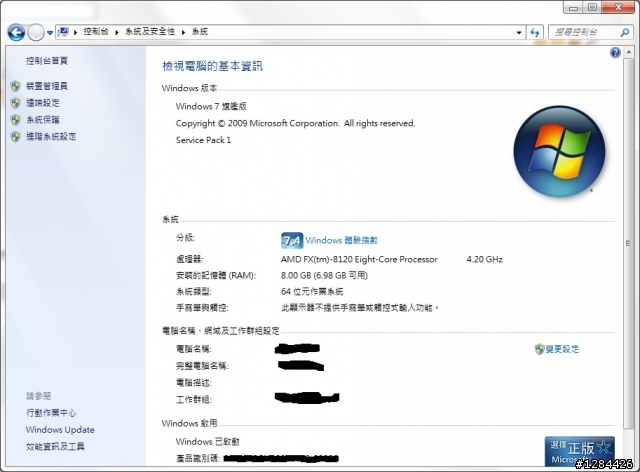
Task: Open help with the blue question mark icon
Action: point(615,53)
